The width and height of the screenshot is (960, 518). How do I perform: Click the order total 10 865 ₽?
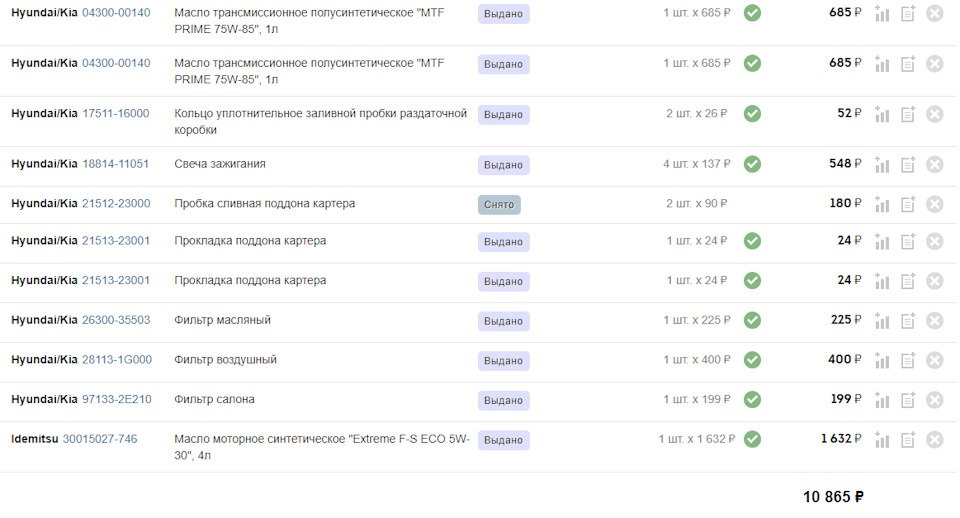pyautogui.click(x=833, y=497)
